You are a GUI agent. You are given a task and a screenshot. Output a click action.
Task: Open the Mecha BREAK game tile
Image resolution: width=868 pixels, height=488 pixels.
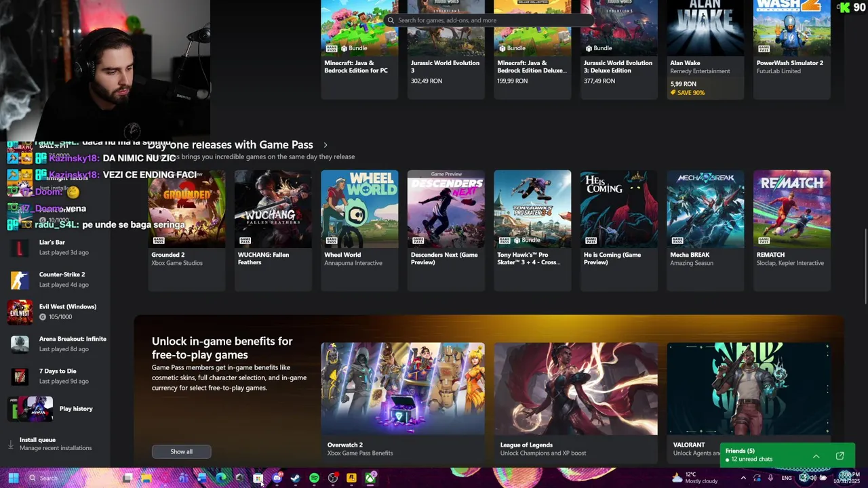point(705,230)
